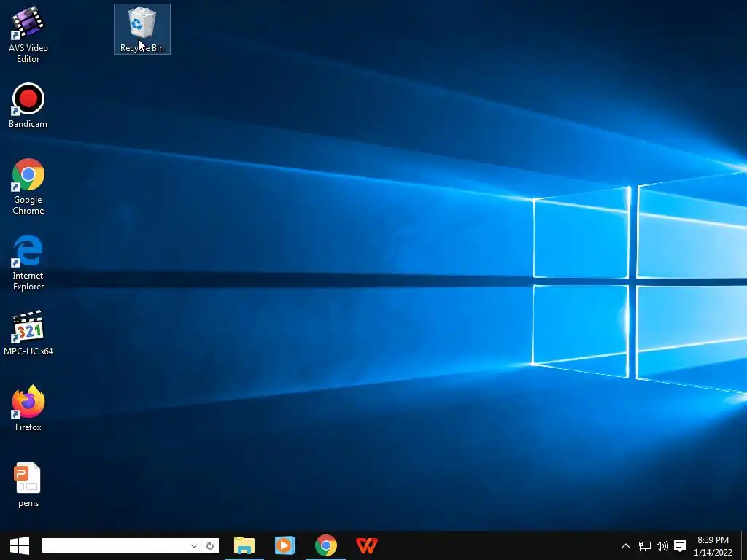This screenshot has height=560, width=747.
Task: Open the network status tray icon
Action: pos(645,546)
